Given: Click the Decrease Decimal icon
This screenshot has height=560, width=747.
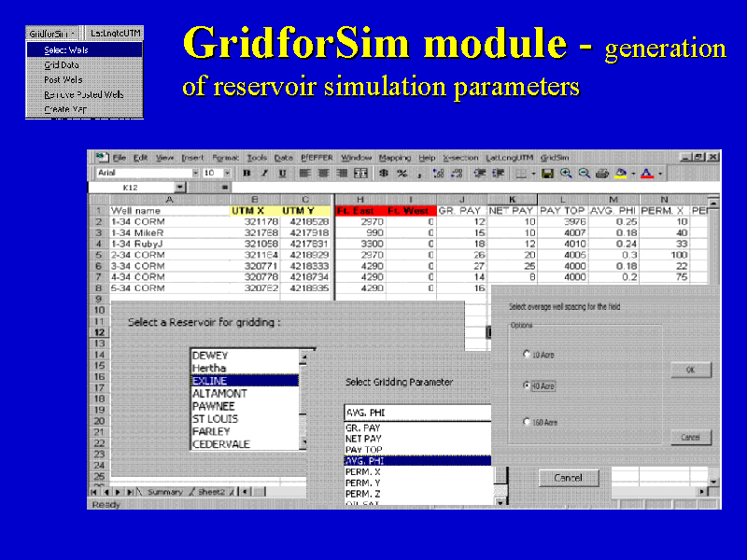Looking at the screenshot, I should point(457,174).
